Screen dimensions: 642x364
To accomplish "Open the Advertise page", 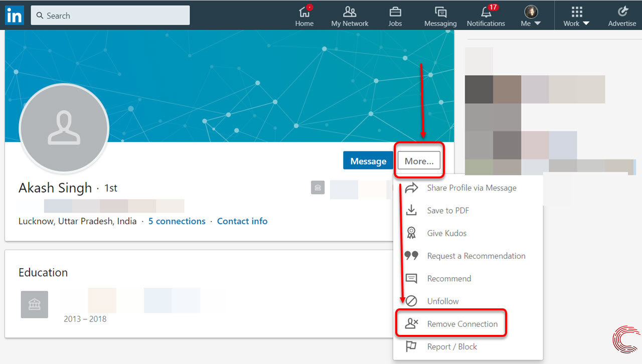I will pyautogui.click(x=622, y=15).
